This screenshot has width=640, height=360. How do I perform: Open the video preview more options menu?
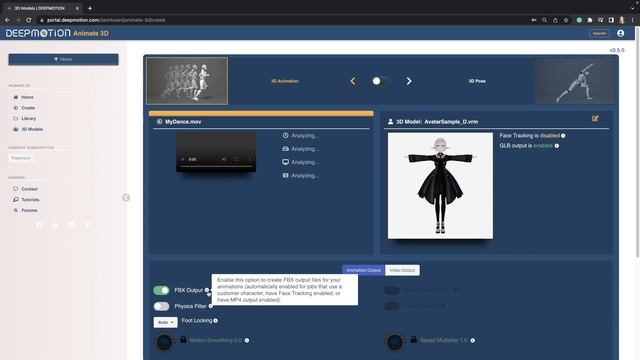point(250,159)
